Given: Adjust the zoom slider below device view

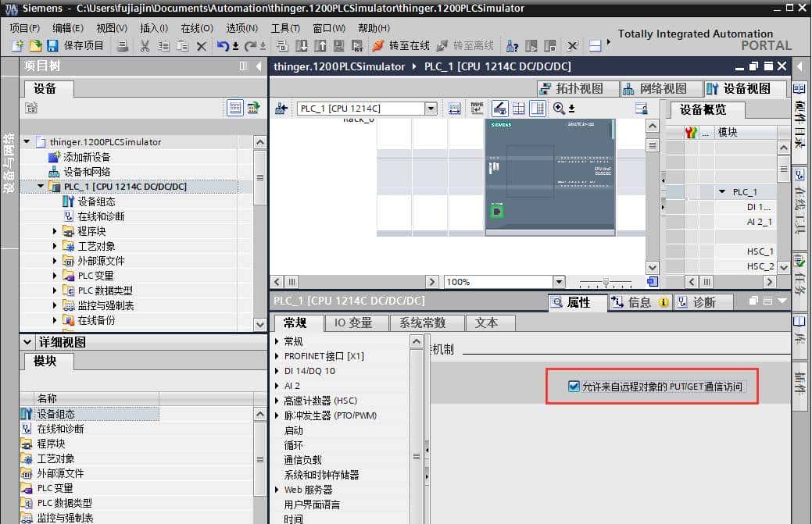Looking at the screenshot, I should tap(604, 282).
